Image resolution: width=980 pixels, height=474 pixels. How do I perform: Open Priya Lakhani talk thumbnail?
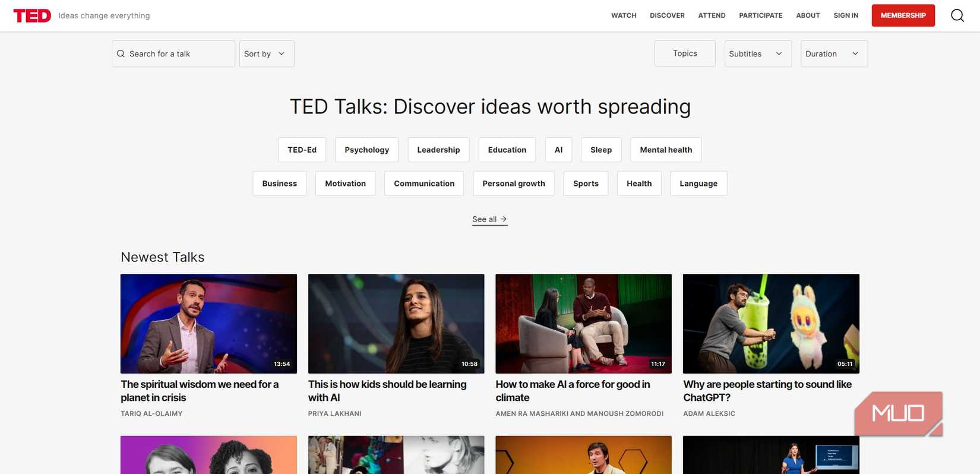[396, 324]
